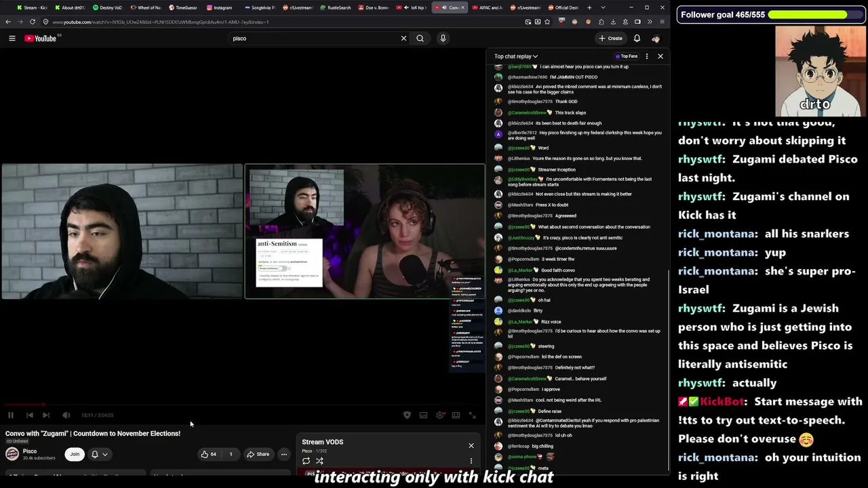Switch to RustleSearch browser tab

(x=335, y=7)
